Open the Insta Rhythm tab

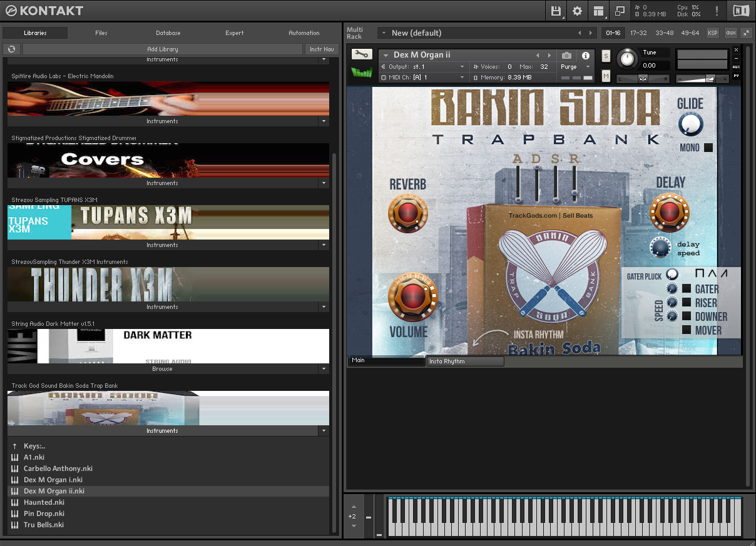click(x=465, y=361)
